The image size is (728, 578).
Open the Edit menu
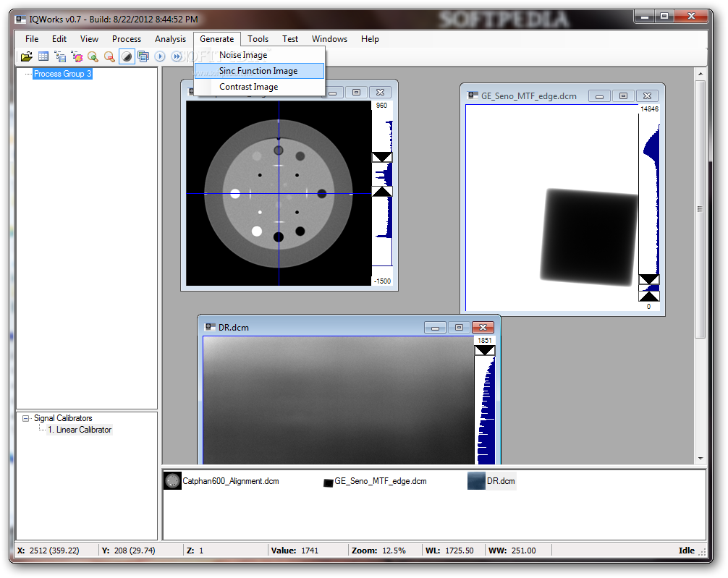pos(59,39)
